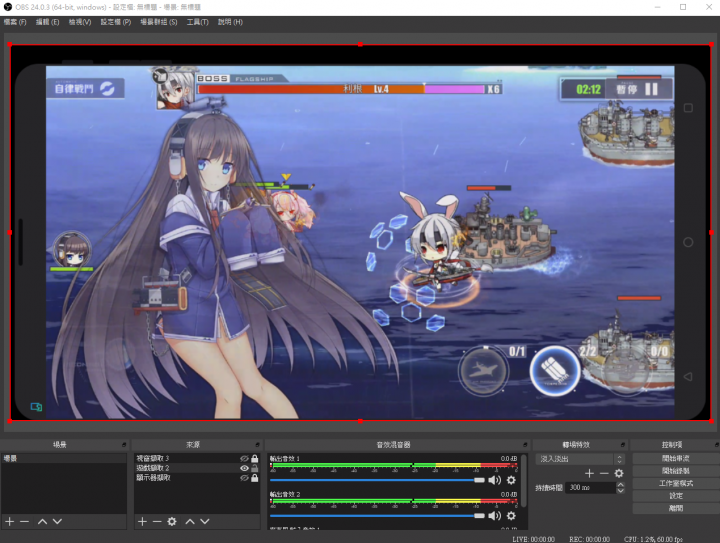Viewport: 720px width, 543px height.
Task: Show the 視窗擷取 3 source via eye icon
Action: tap(244, 459)
